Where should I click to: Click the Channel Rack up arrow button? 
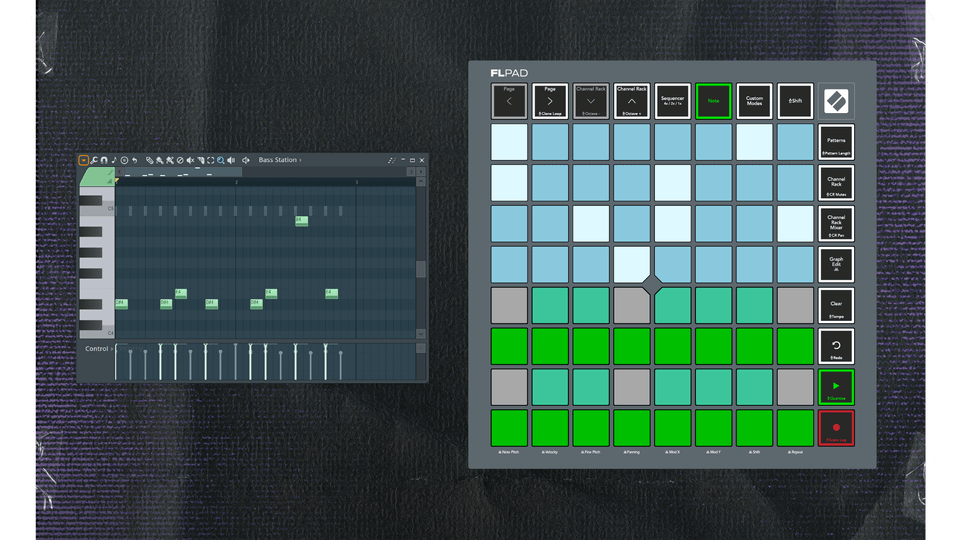632,101
